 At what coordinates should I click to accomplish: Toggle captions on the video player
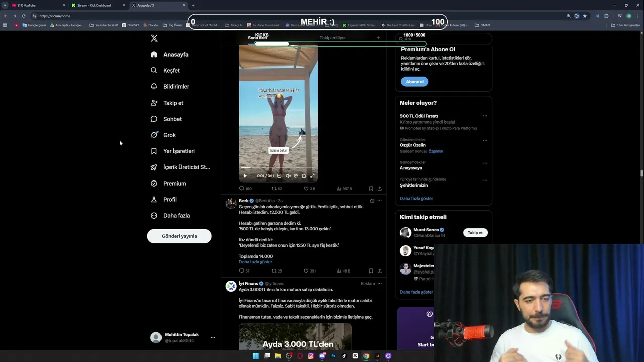coord(279,176)
